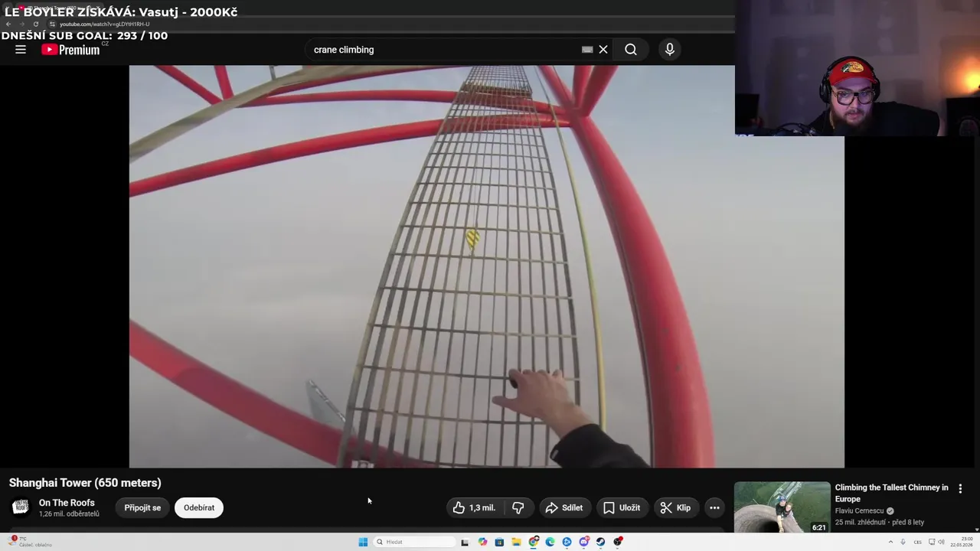980x551 pixels.
Task: Open Windows Start menu
Action: point(363,542)
